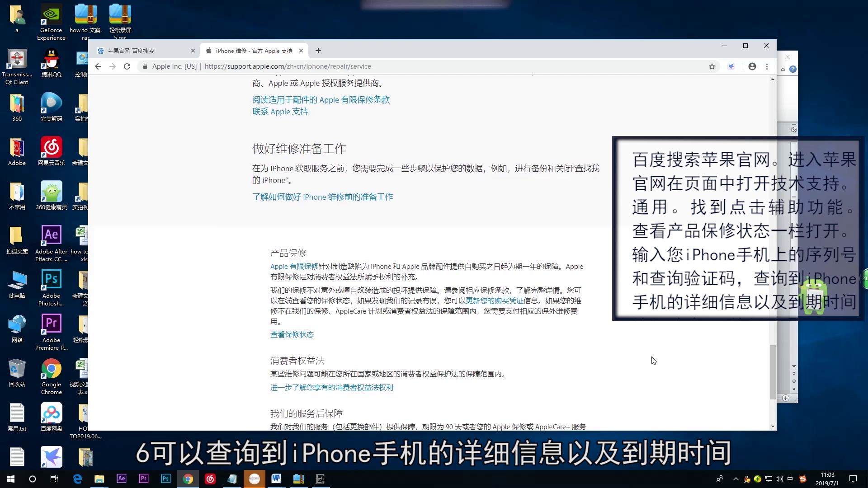Click the Apple 有限保修 link
The width and height of the screenshot is (868, 488).
294,267
